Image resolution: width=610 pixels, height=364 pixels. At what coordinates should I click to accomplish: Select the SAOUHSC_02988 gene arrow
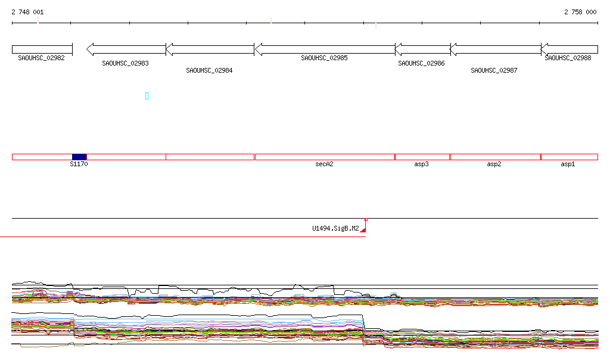[x=569, y=49]
